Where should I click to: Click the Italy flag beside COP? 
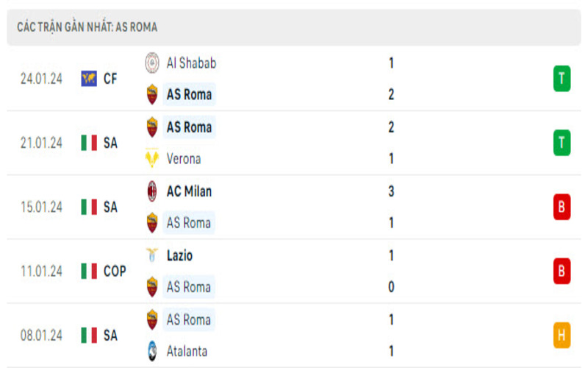[x=89, y=272]
